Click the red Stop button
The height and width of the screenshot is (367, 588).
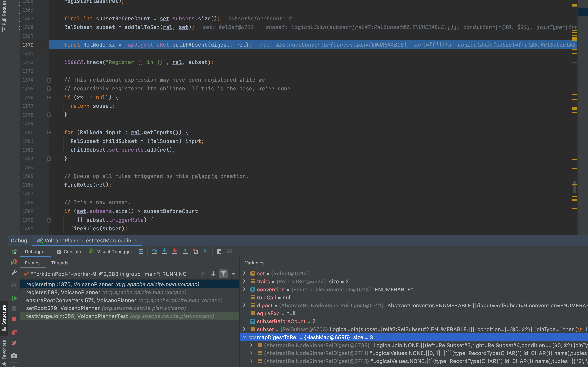14,319
